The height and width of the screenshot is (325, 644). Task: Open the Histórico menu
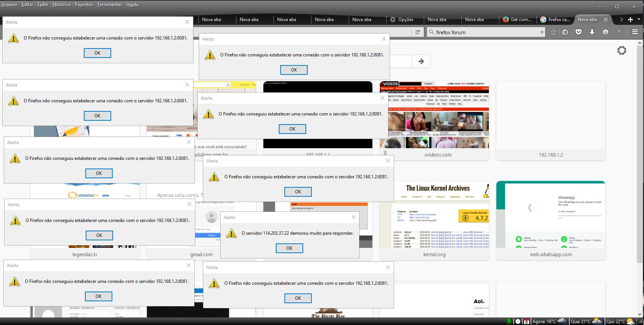click(62, 5)
